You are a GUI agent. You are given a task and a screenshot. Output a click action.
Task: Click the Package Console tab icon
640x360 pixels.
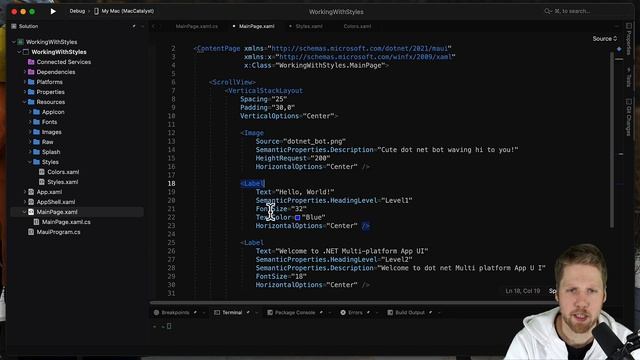[270, 313]
